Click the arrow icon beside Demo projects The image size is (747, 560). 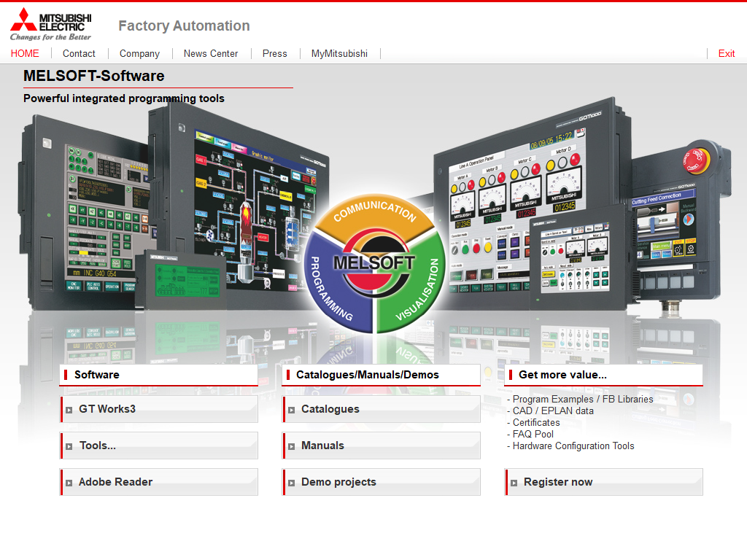tap(292, 483)
